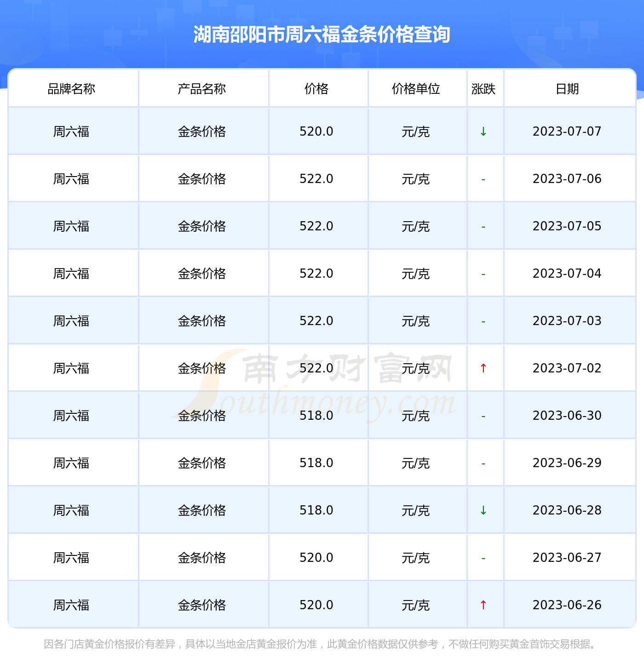This screenshot has height=669, width=644.
Task: Click the dash change marker for 2023-07-04
Action: (x=483, y=274)
